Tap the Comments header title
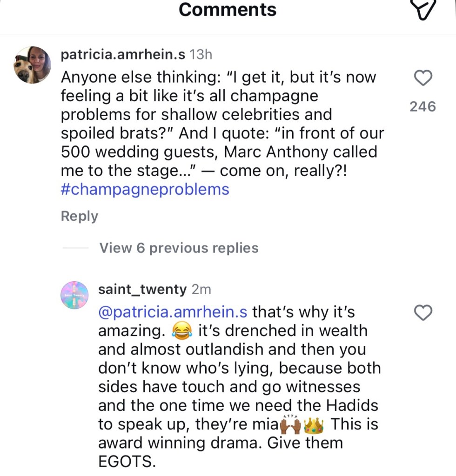456x476 pixels. click(228, 10)
